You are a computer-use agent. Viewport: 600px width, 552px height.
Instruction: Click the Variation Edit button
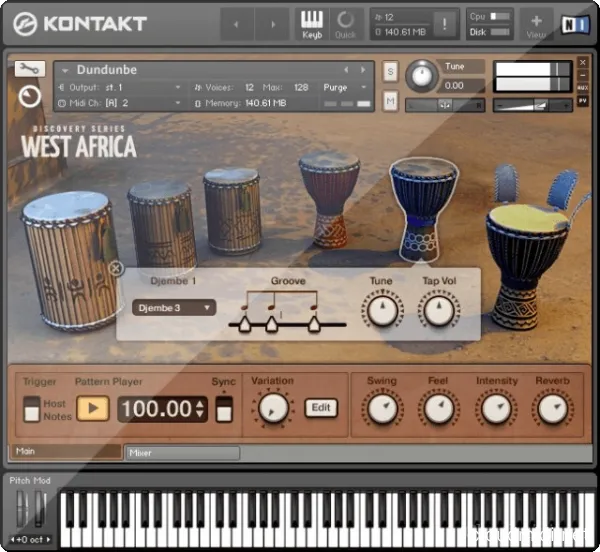320,408
